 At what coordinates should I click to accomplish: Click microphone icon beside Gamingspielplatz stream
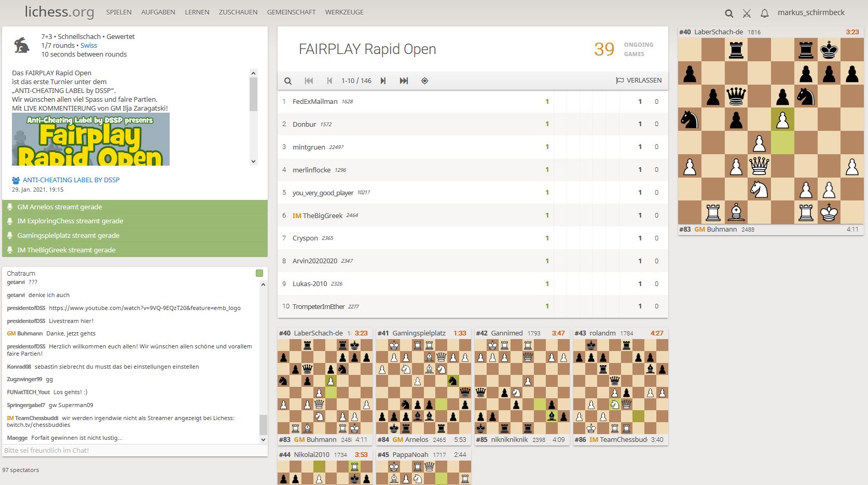pyautogui.click(x=9, y=235)
